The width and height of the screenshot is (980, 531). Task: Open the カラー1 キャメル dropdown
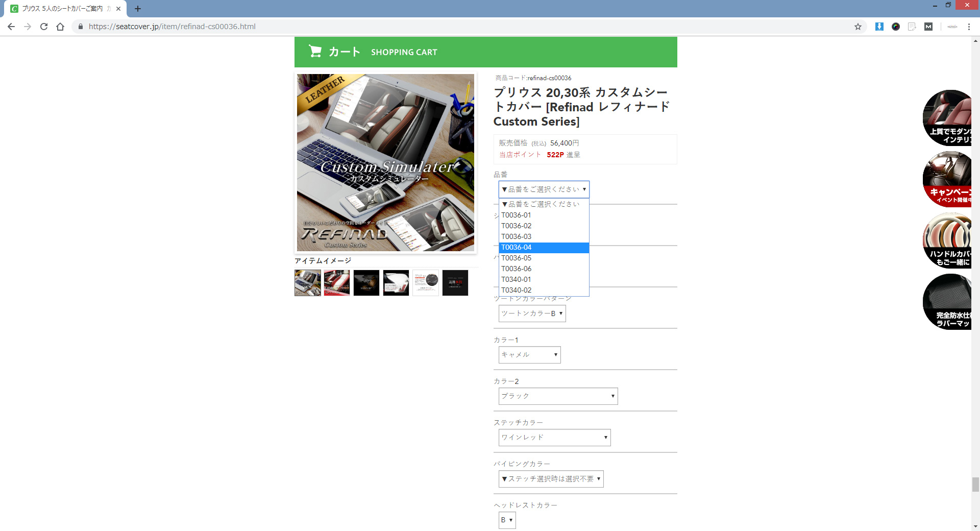point(530,355)
